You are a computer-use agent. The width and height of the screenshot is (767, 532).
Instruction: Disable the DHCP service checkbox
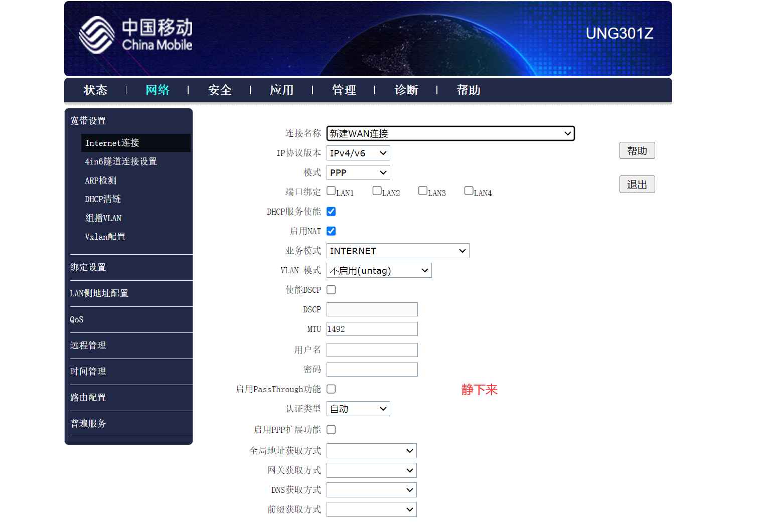(x=331, y=212)
